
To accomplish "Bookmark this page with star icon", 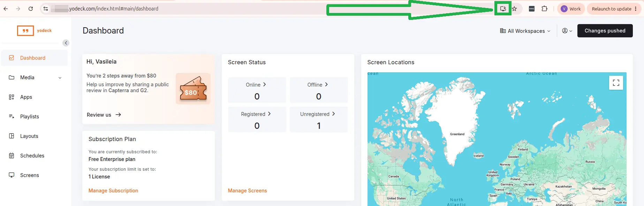I will (x=514, y=9).
